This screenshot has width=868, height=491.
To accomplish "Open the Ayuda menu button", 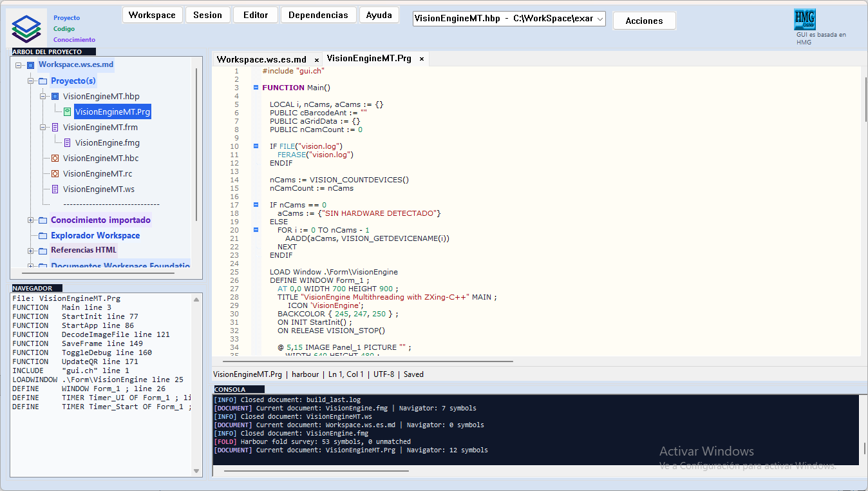I will (x=379, y=15).
